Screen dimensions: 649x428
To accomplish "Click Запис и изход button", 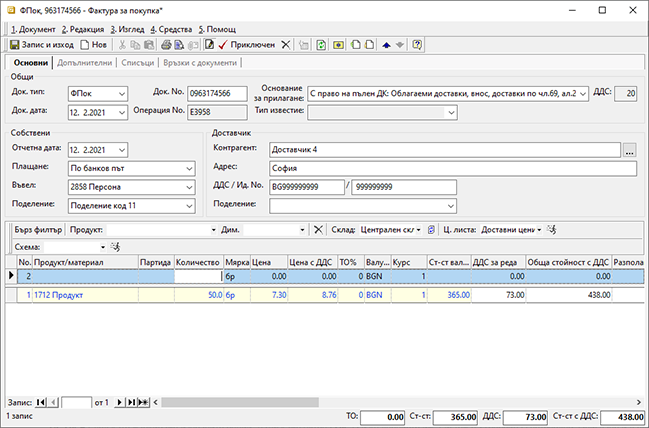I will tap(42, 45).
